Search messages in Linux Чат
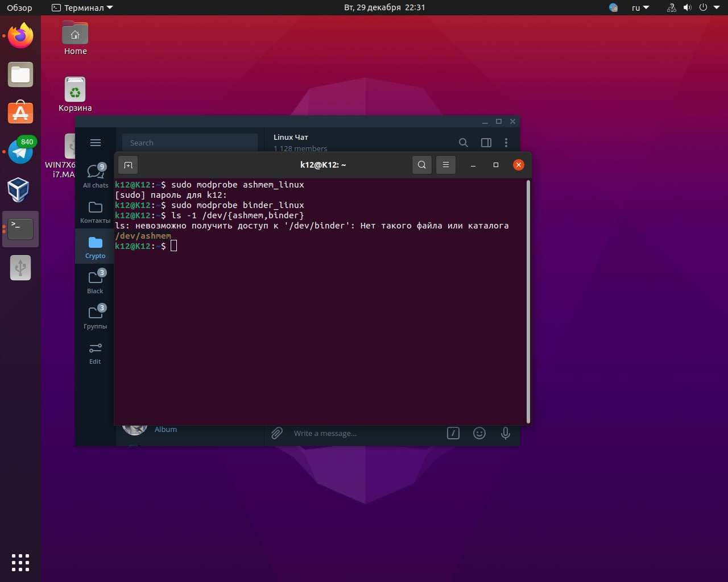 [x=464, y=143]
